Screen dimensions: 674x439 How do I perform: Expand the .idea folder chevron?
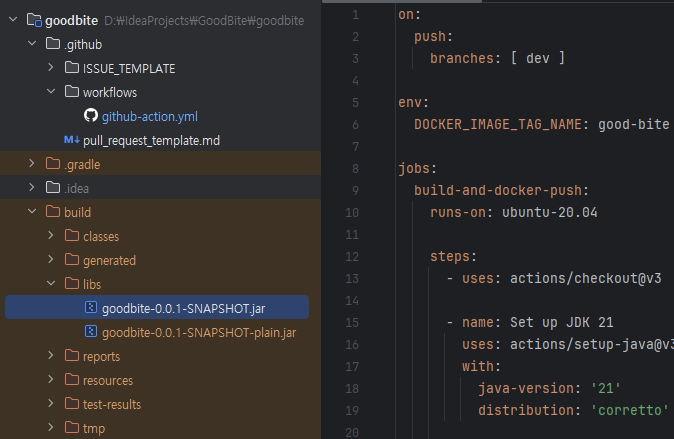[32, 187]
